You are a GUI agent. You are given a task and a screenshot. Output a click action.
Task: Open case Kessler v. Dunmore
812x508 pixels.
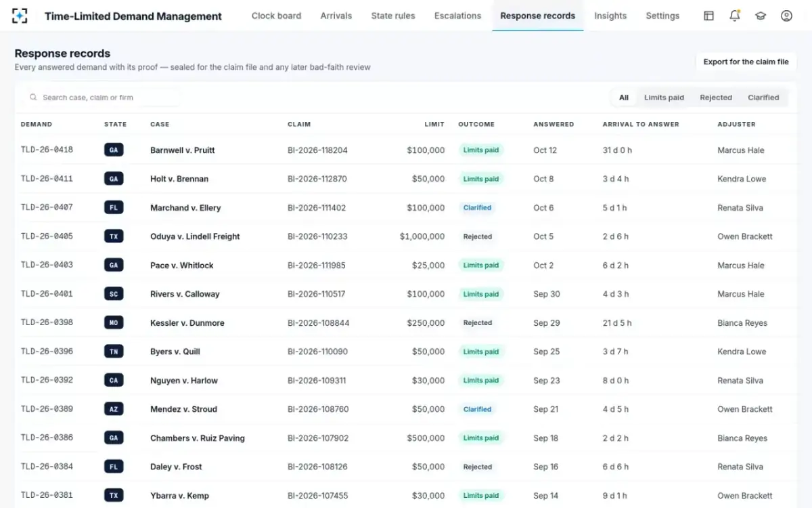coord(187,323)
